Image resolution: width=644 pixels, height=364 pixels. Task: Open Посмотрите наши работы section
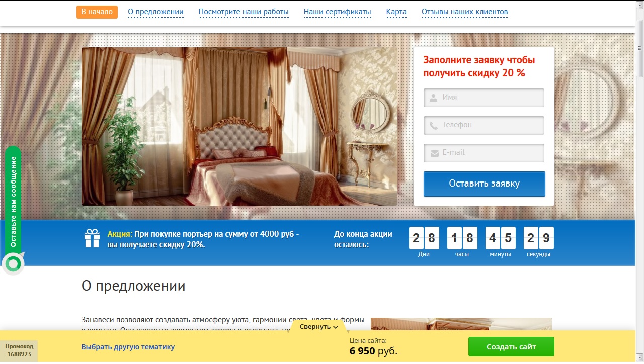tap(244, 12)
